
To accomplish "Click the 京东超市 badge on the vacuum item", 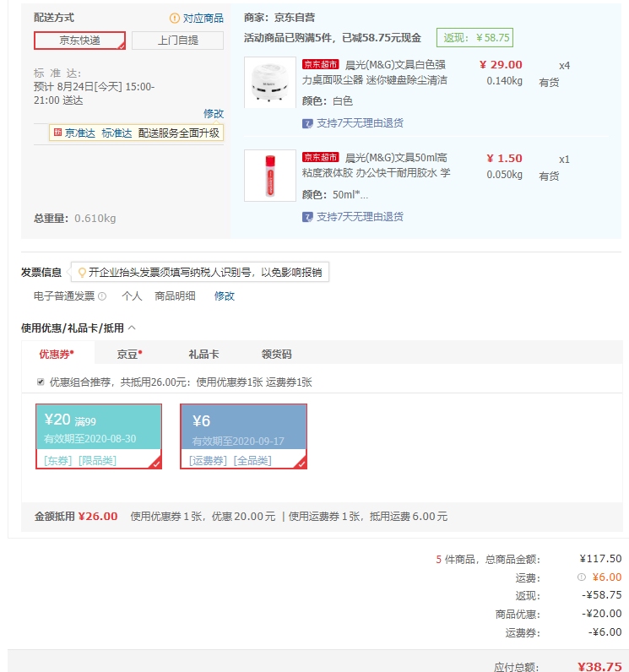I will (x=321, y=64).
